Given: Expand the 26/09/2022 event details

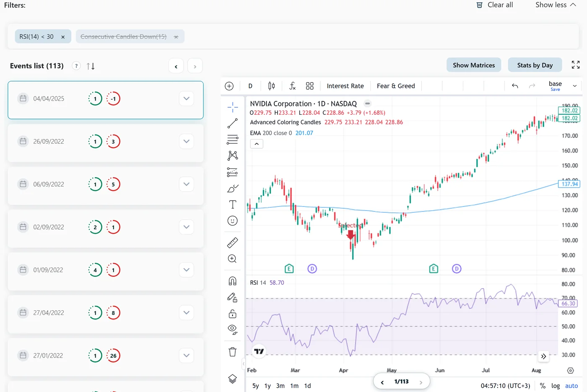Looking at the screenshot, I should (x=187, y=142).
